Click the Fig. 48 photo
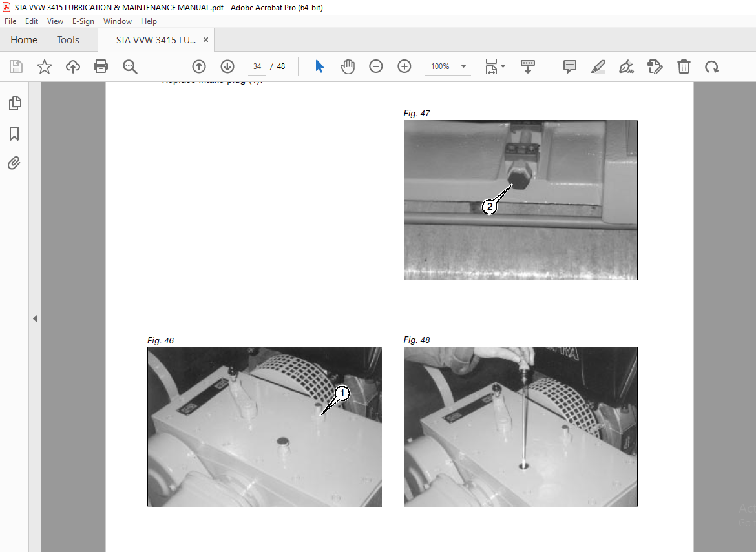The height and width of the screenshot is (552, 756). tap(521, 426)
